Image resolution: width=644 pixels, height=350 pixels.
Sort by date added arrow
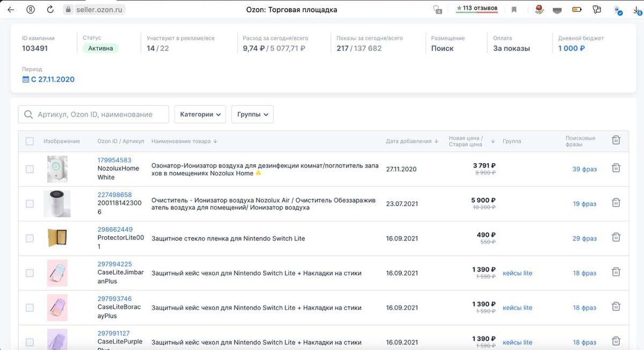point(436,141)
